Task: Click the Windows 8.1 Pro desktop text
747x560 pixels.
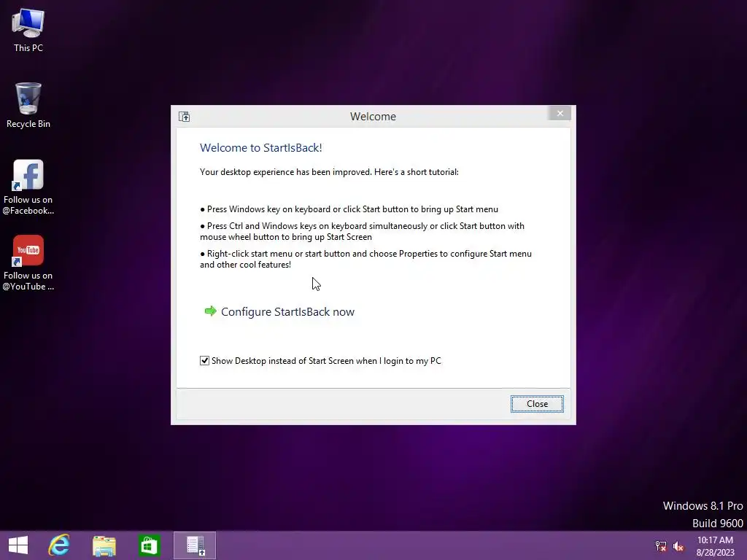Action: coord(703,506)
